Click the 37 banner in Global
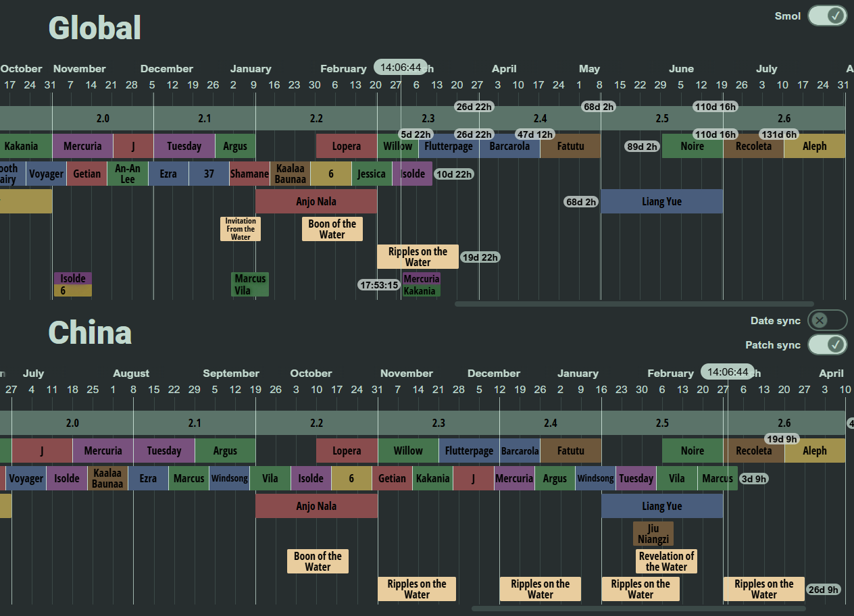This screenshot has height=616, width=854. pos(209,174)
